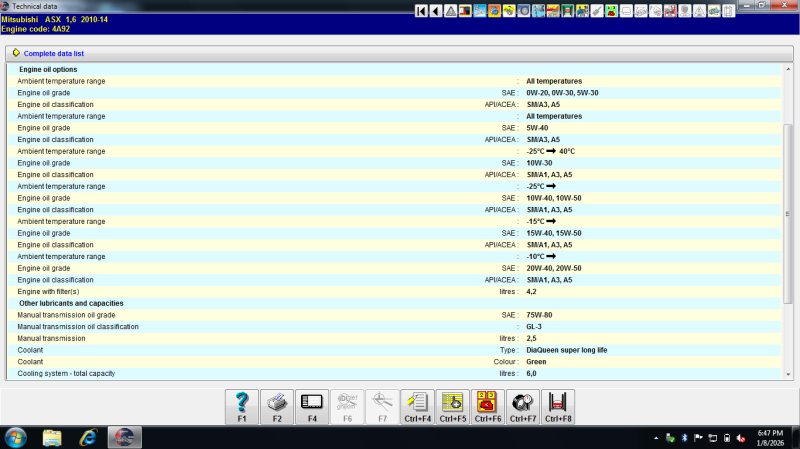Select the Manual transmission oil classification label
The image size is (800, 449).
78,327
